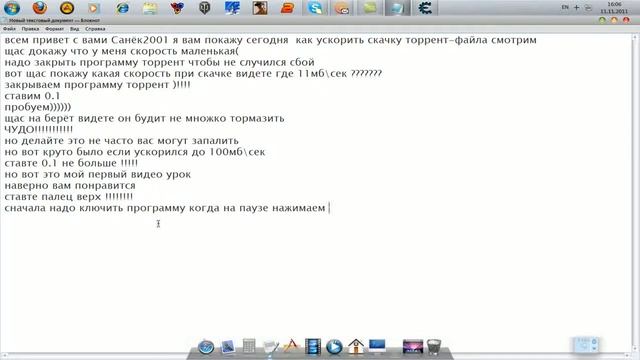Click the vertical scrollbar of Notepad
The image size is (640, 360).
coord(635,193)
